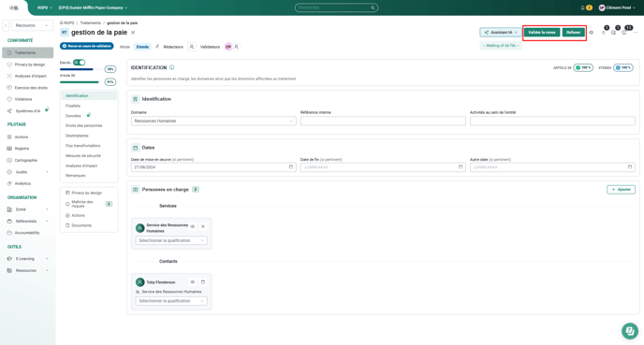
Task: Open the Clément Potel user menu
Action: tap(617, 7)
